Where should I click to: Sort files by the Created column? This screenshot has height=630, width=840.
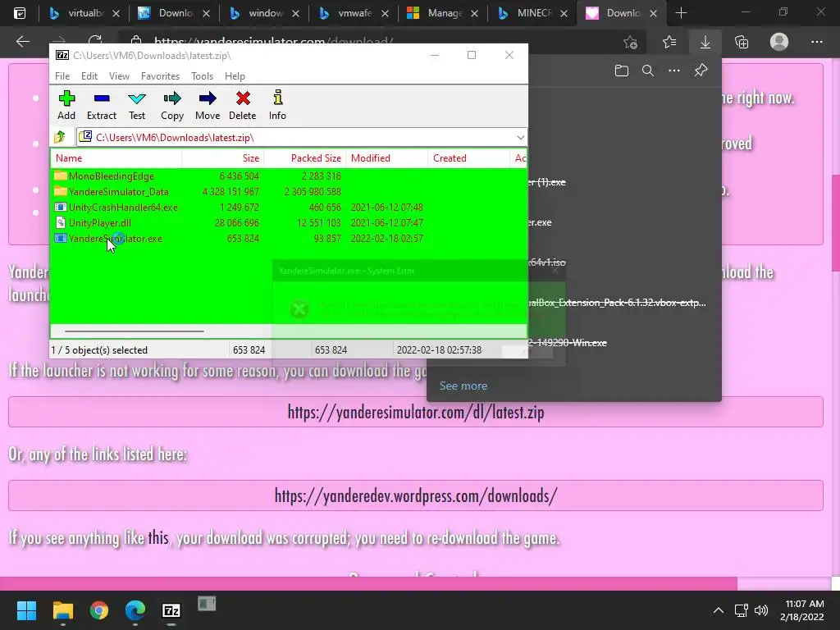pos(468,158)
